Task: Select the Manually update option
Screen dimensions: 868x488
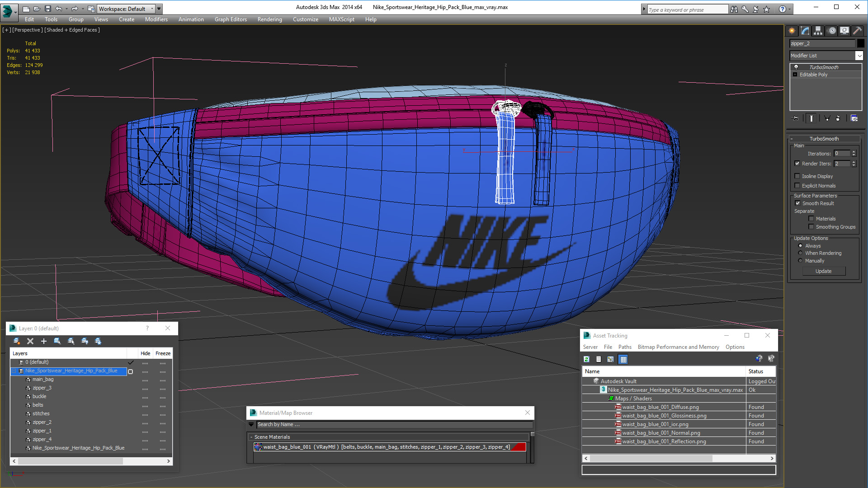Action: pos(800,261)
